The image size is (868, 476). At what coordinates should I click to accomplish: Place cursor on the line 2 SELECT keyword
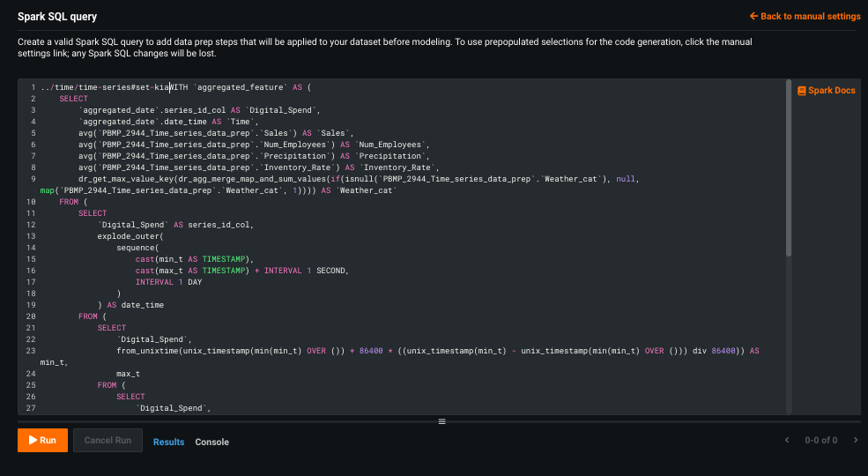point(73,99)
